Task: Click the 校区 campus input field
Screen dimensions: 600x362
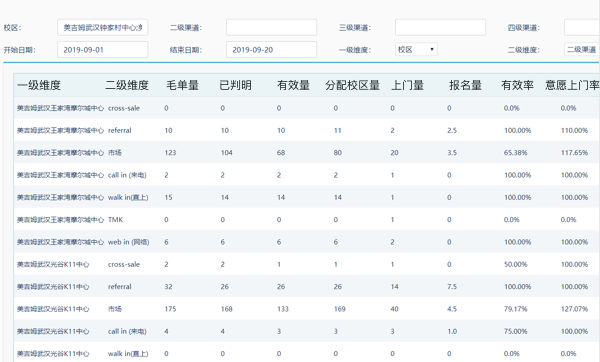Action: [103, 28]
